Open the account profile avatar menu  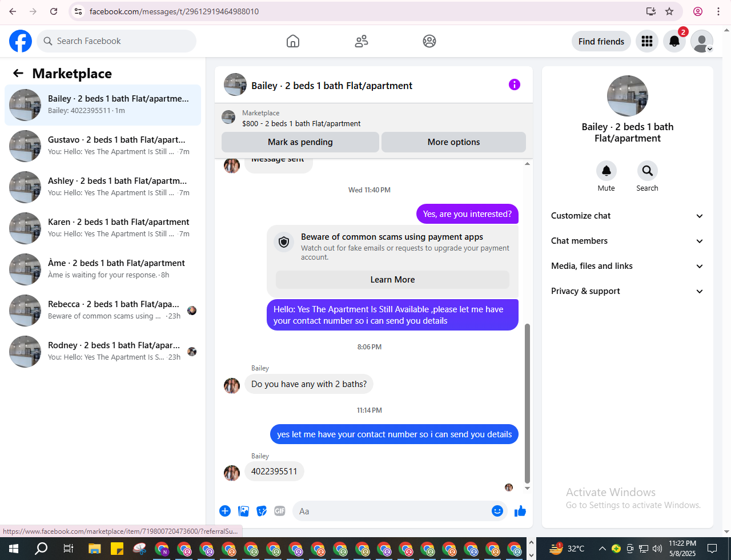(702, 41)
